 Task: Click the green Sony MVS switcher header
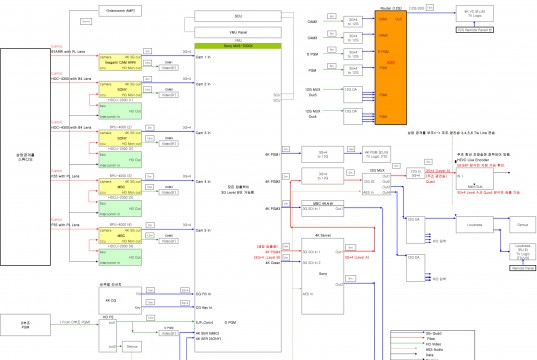coord(238,46)
